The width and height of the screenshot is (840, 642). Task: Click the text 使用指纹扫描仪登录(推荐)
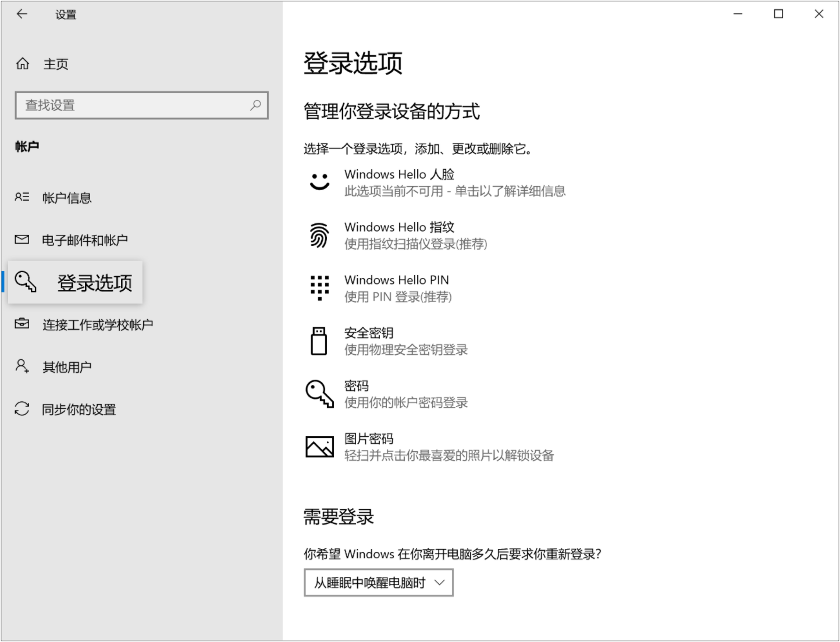tap(416, 244)
